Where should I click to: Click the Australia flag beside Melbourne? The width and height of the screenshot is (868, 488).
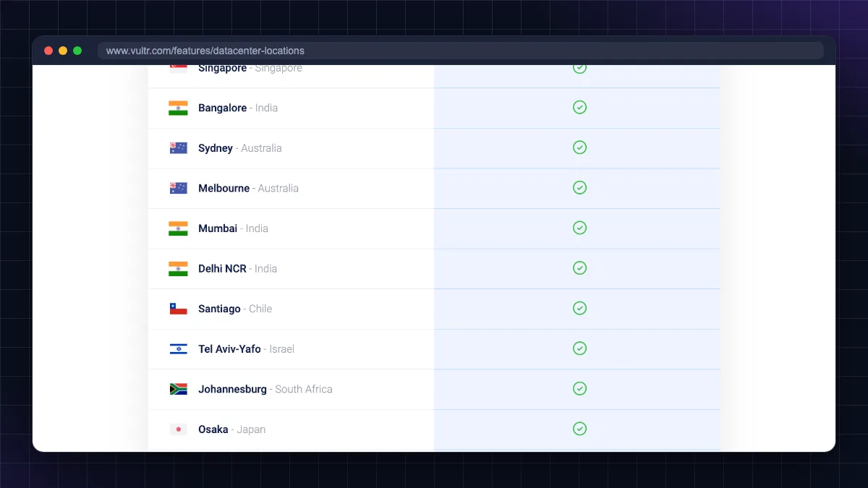pyautogui.click(x=178, y=188)
